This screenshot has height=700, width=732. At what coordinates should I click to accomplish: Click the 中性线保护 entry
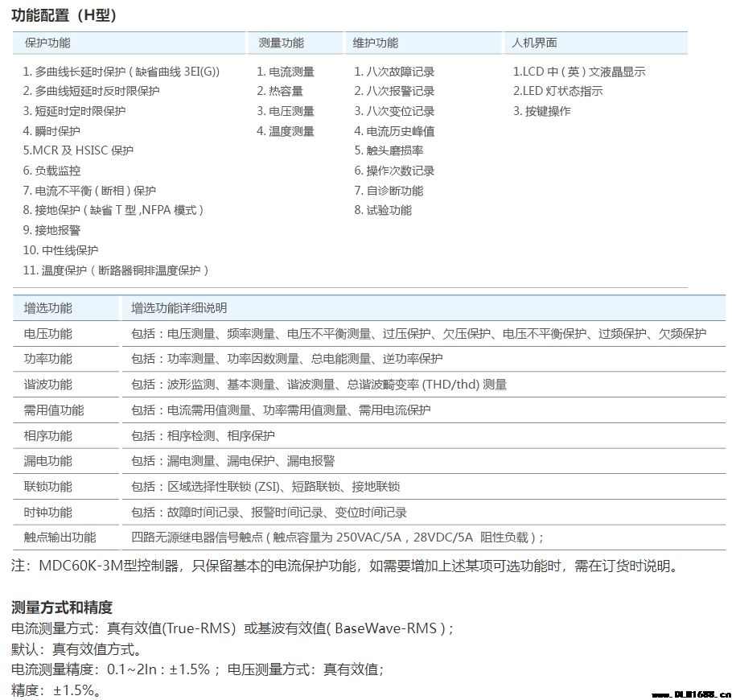click(x=60, y=250)
